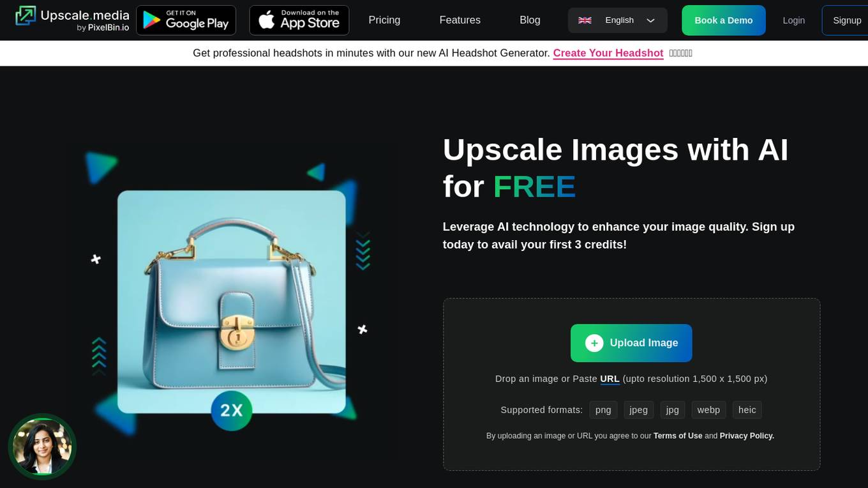Viewport: 868px width, 488px height.
Task: Click the PixelBin.io text in logo
Action: click(108, 28)
